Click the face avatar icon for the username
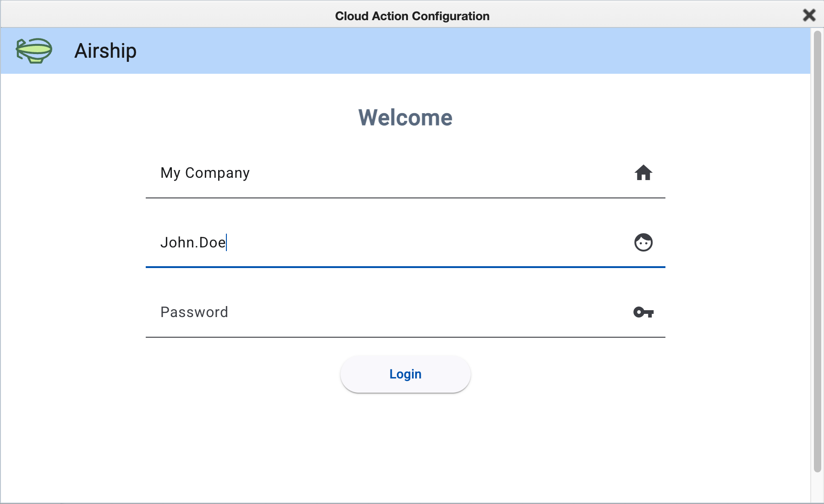 pos(643,242)
